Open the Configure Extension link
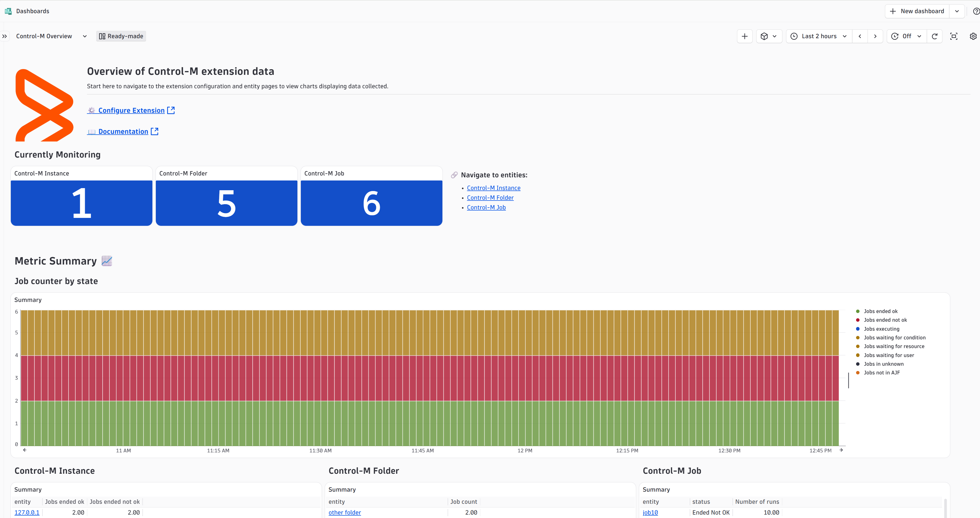The image size is (980, 518). 131,110
